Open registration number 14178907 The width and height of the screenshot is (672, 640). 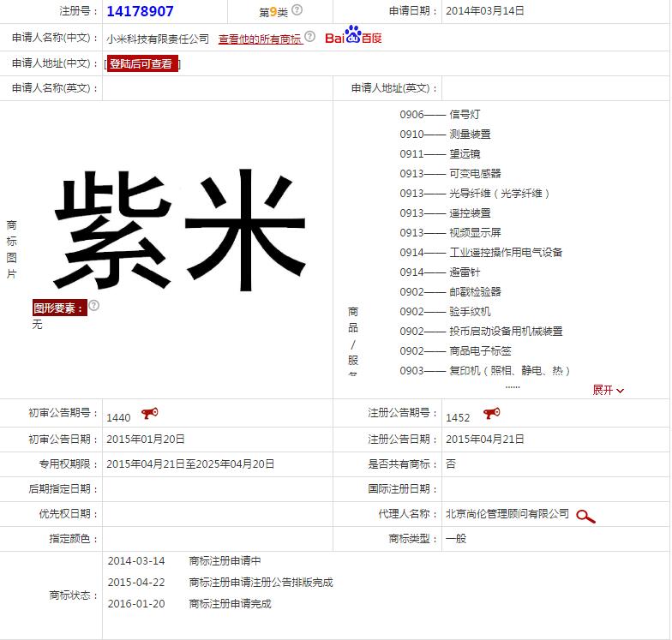point(140,11)
